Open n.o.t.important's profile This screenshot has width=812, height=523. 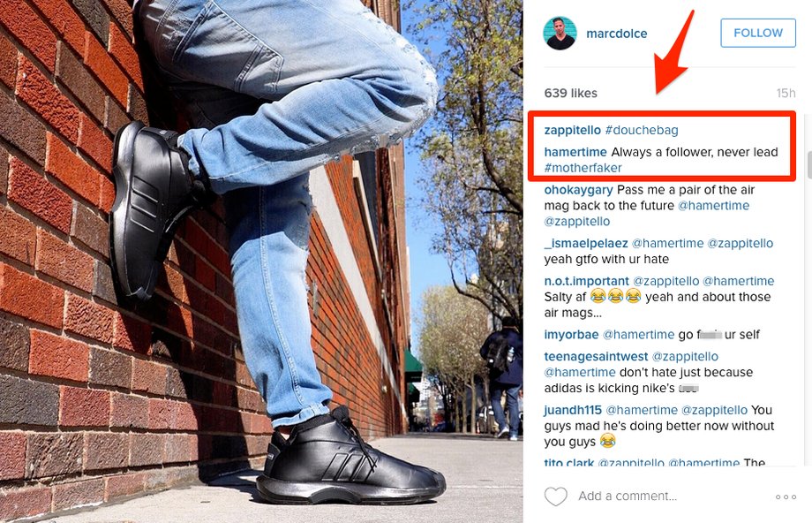click(587, 281)
